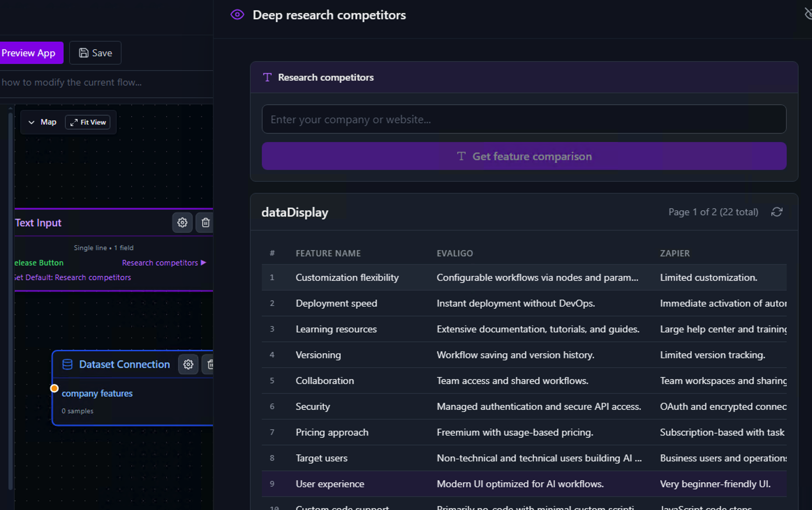Refresh the dataDisplay table
Screen dimensions: 812x510
click(x=777, y=212)
